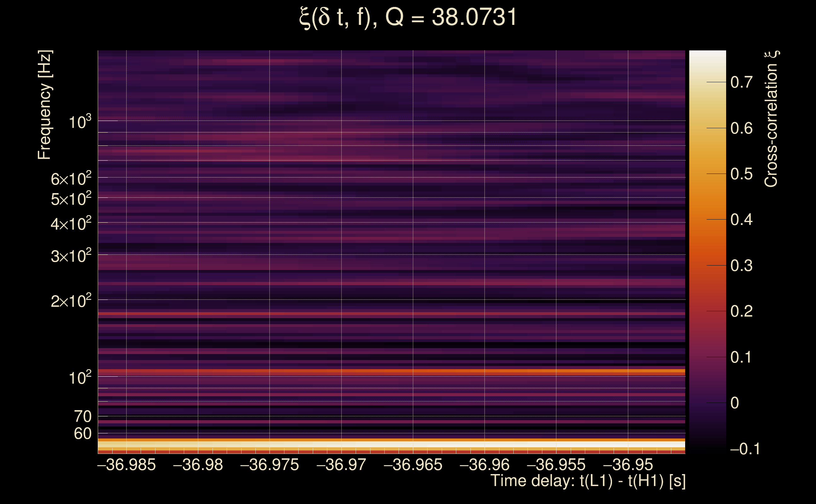Click the -36.985 x-axis tick label
This screenshot has height=504, width=816.
click(x=126, y=465)
